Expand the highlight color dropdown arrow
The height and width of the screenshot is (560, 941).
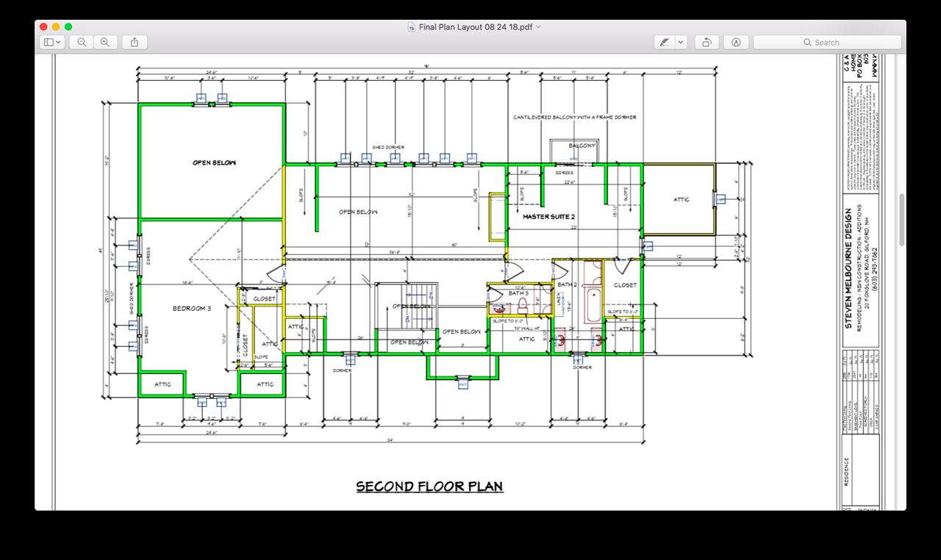tap(681, 42)
